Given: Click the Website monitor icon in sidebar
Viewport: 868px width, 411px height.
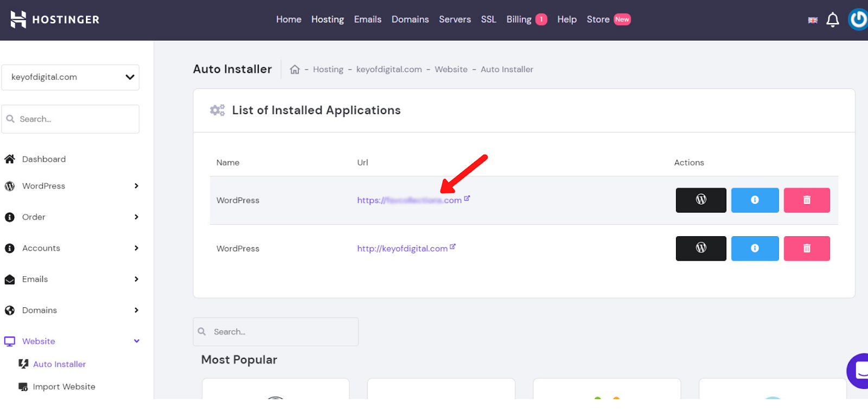Looking at the screenshot, I should tap(10, 342).
